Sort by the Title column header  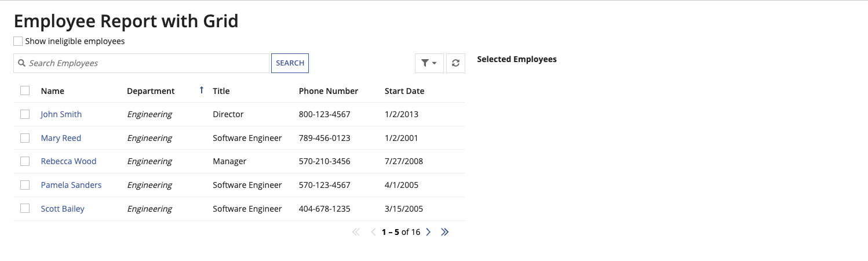coord(221,91)
